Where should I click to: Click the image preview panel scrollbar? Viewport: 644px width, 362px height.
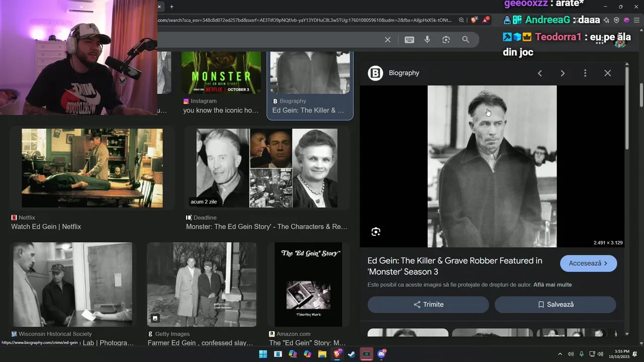tap(627, 108)
